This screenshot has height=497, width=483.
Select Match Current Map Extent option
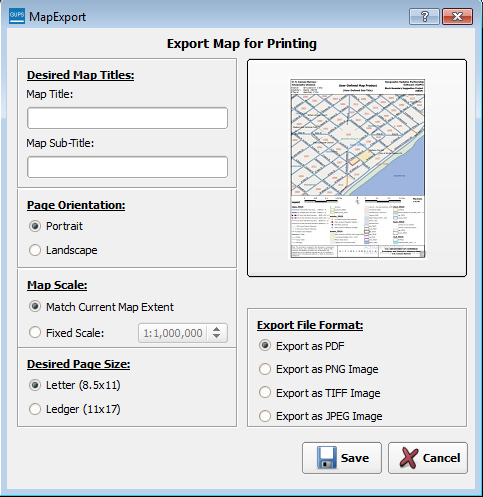[101, 307]
